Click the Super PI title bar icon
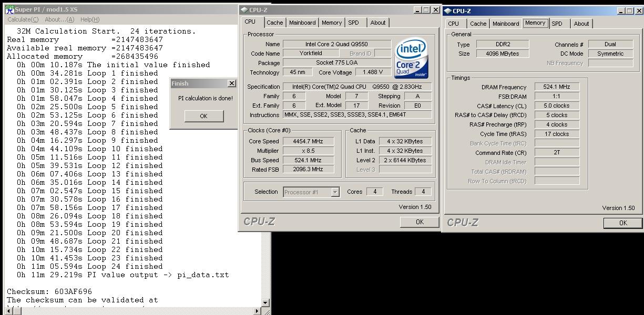This screenshot has width=644, height=315. pyautogui.click(x=9, y=9)
